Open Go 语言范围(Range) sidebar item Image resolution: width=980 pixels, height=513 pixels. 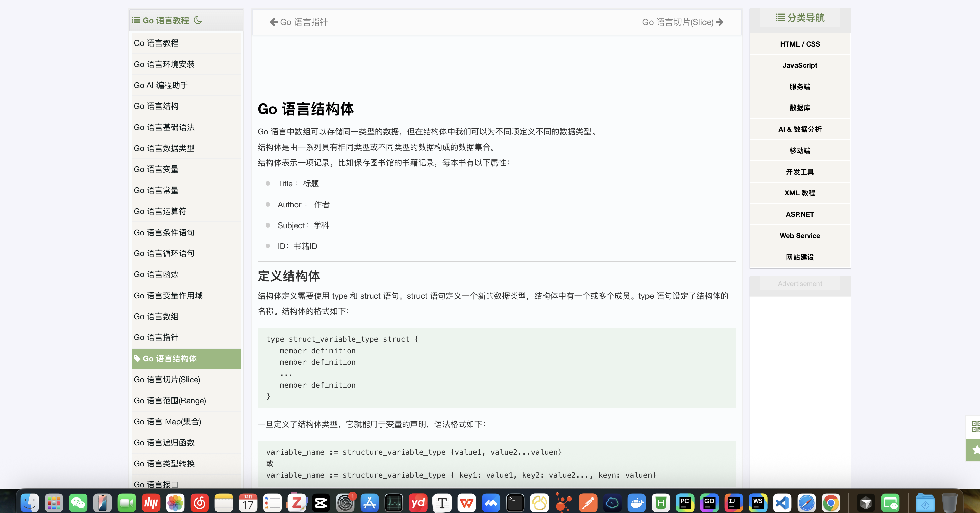tap(170, 401)
